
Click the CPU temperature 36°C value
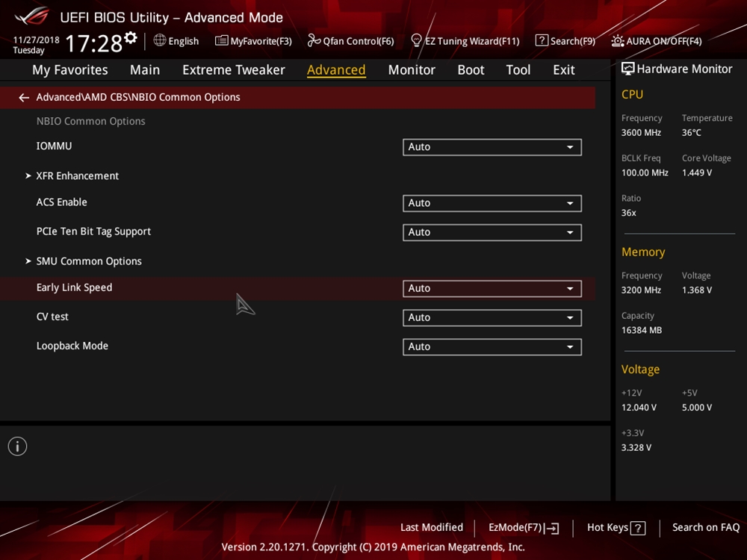pyautogui.click(x=691, y=133)
